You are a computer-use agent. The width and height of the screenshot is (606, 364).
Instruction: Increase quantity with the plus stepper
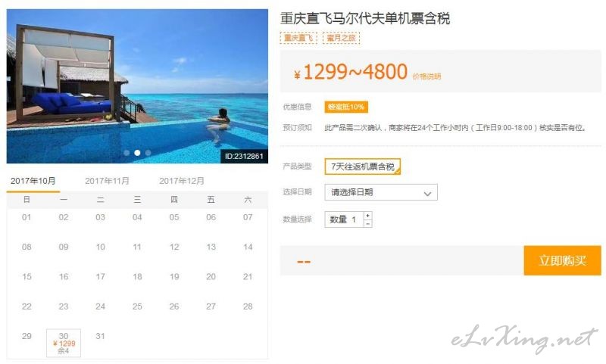367,216
